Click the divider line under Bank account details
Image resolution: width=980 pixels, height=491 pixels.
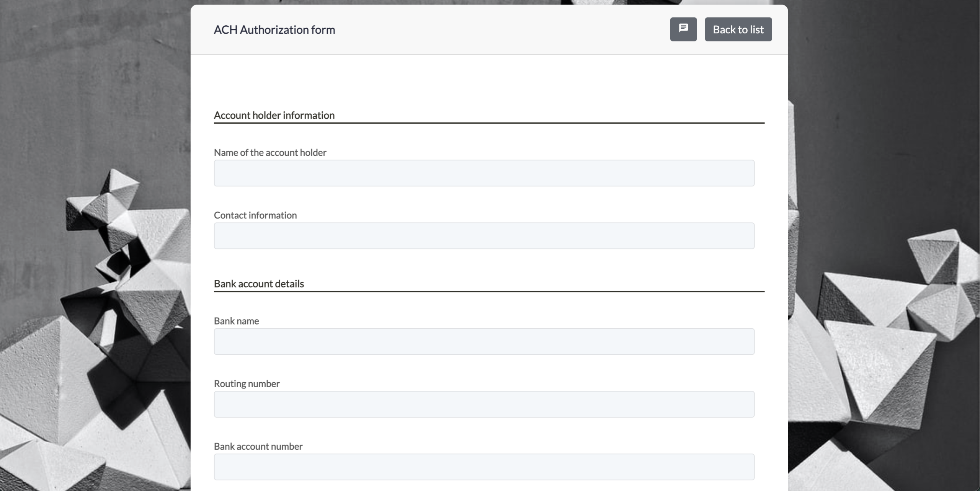[489, 291]
